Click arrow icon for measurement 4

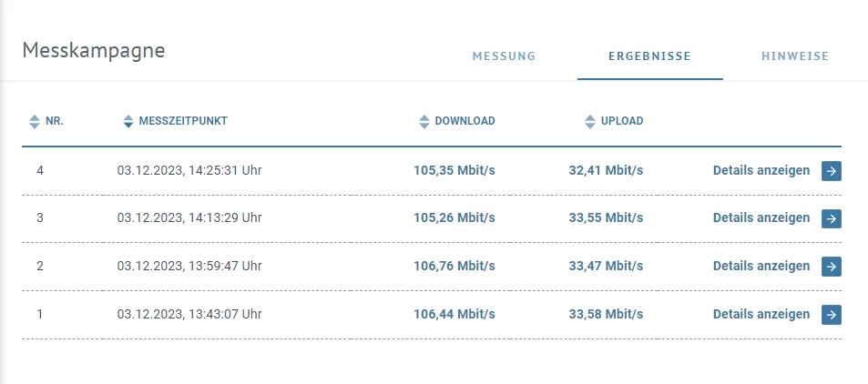[831, 170]
